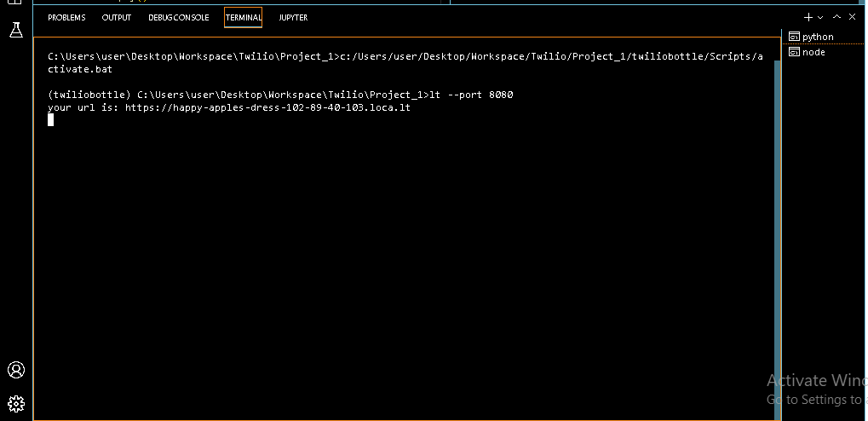Close the panel with the X icon
The height and width of the screenshot is (421, 868).
852,17
